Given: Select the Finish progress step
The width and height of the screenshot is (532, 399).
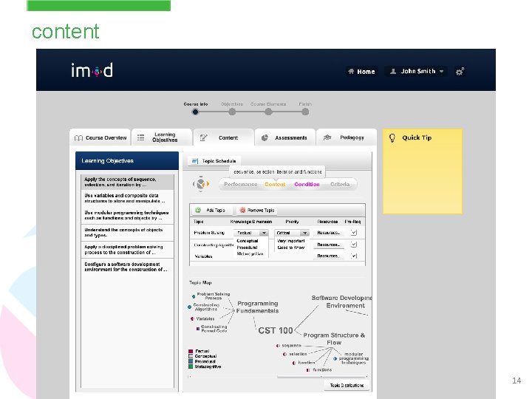Looking at the screenshot, I should point(305,112).
